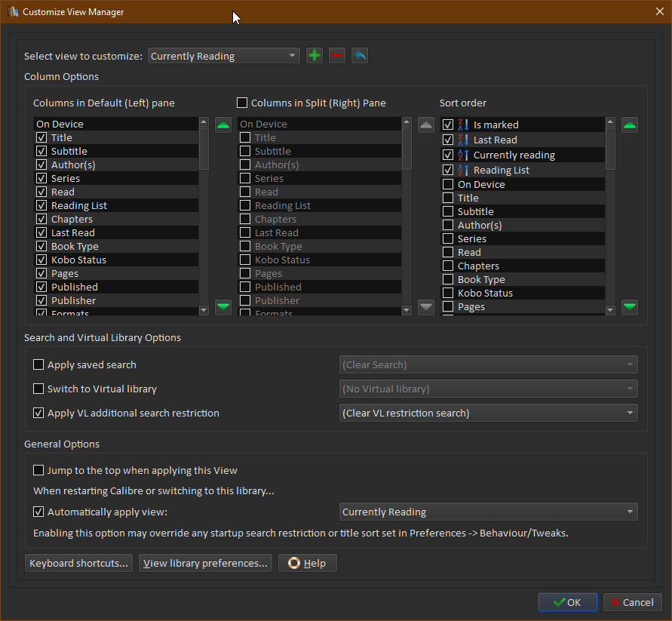Click the green plus add view icon
The width and height of the screenshot is (672, 621).
pyautogui.click(x=315, y=56)
